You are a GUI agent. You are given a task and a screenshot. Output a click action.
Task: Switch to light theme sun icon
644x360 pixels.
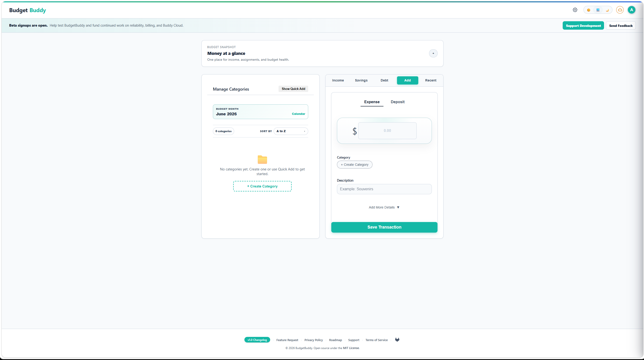(x=589, y=10)
